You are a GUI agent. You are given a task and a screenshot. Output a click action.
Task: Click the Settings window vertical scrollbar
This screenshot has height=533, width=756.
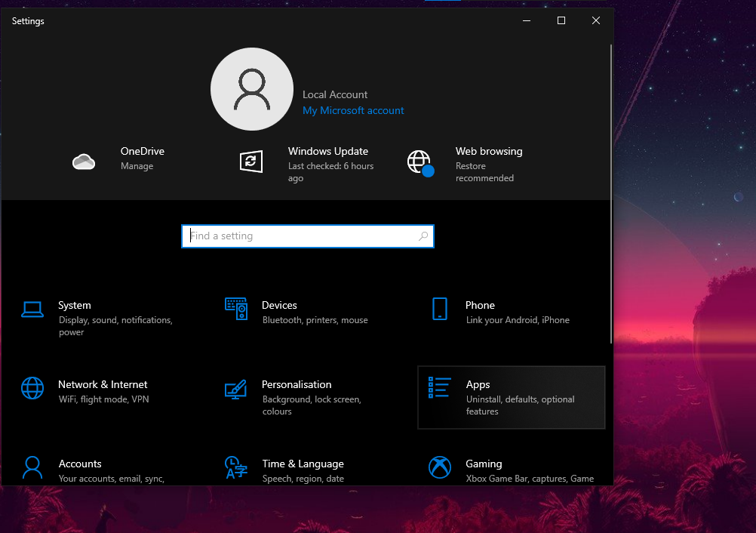click(611, 194)
